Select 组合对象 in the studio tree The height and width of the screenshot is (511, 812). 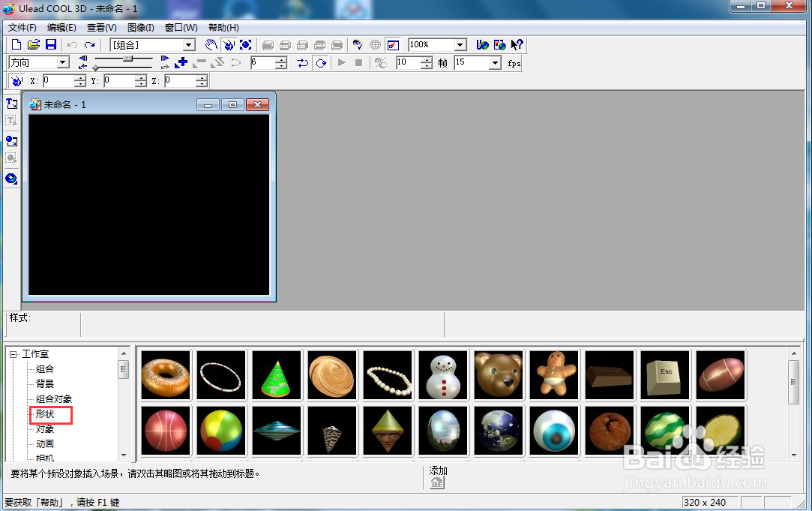click(x=54, y=399)
